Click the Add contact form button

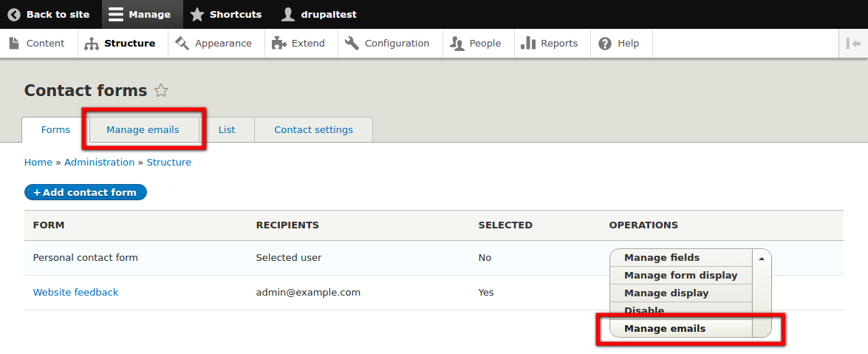tap(85, 192)
